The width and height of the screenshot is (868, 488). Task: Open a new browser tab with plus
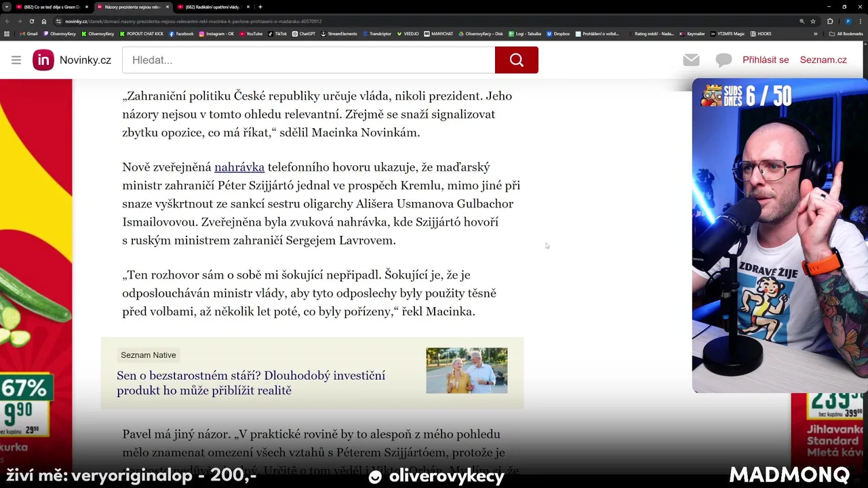pos(260,7)
